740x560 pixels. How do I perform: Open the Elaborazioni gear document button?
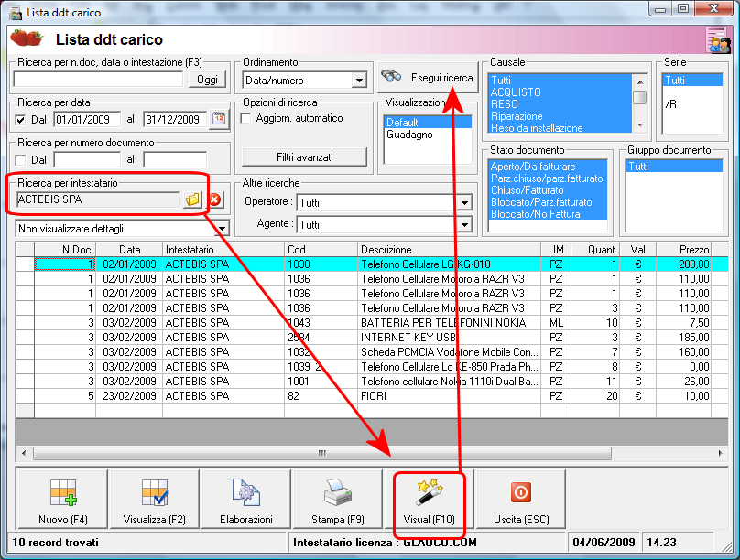click(x=245, y=500)
